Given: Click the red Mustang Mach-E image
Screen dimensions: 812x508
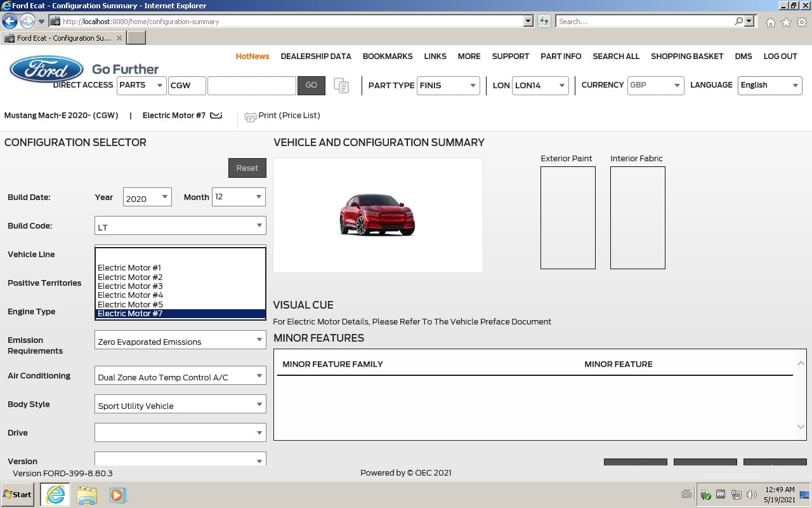Looking at the screenshot, I should point(377,215).
